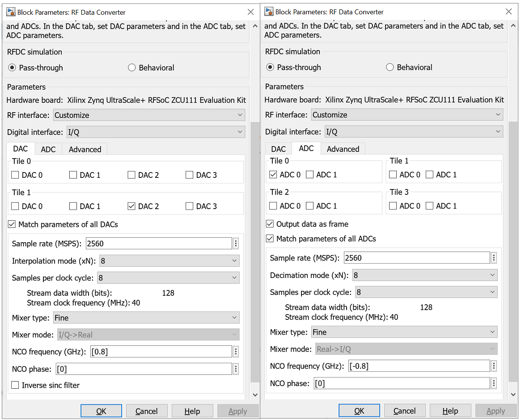Click the three-dot button beside ADC NCO phase
The height and width of the screenshot is (420, 521).
point(494,383)
